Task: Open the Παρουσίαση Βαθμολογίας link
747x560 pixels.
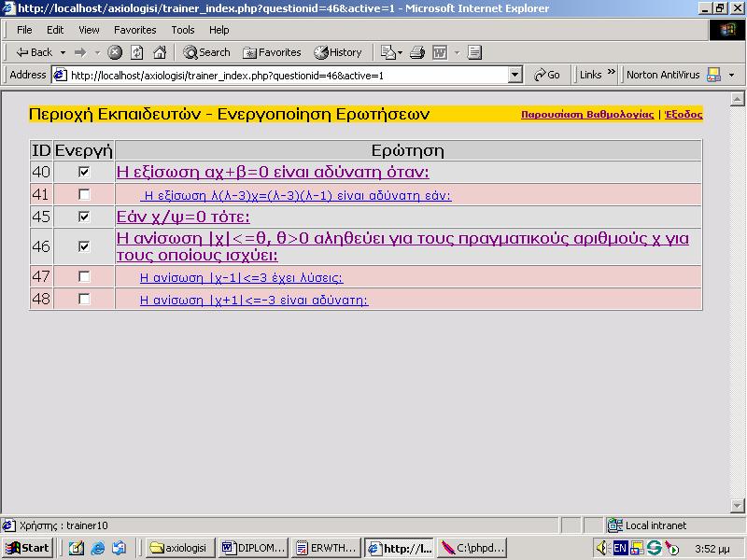Action: [x=587, y=114]
